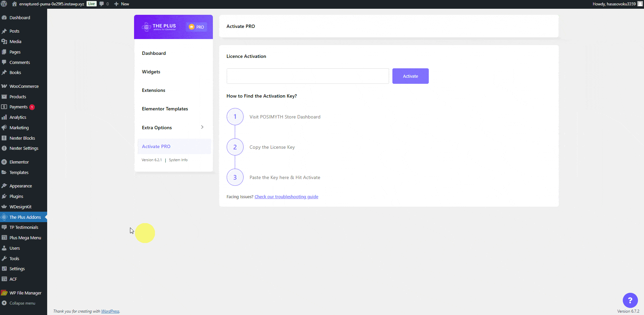644x315 pixels.
Task: Click the Elementor icon in sidebar
Action: [4, 162]
